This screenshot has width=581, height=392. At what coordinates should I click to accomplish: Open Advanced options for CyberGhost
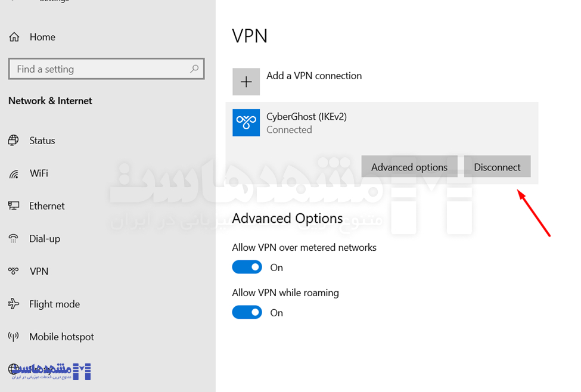[x=409, y=167]
